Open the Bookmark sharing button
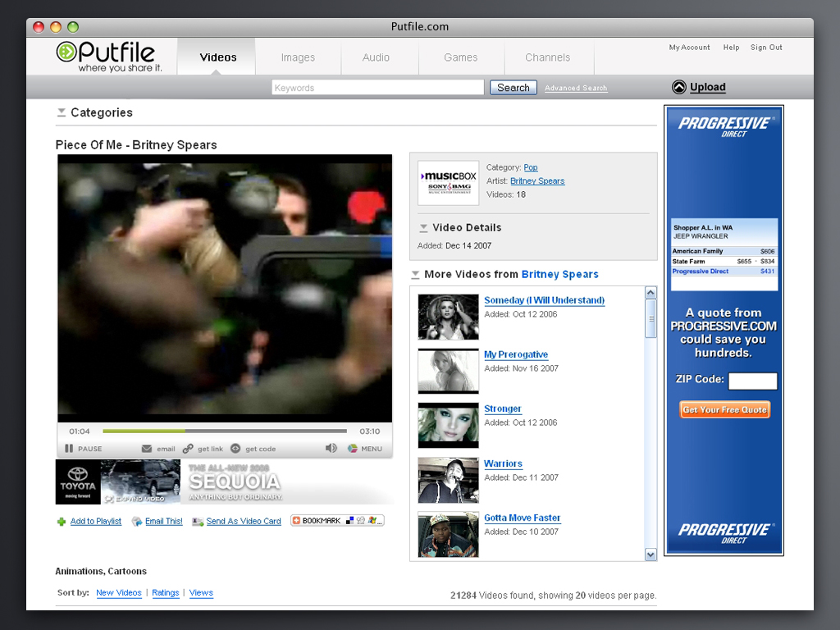840x630 pixels. pos(337,521)
